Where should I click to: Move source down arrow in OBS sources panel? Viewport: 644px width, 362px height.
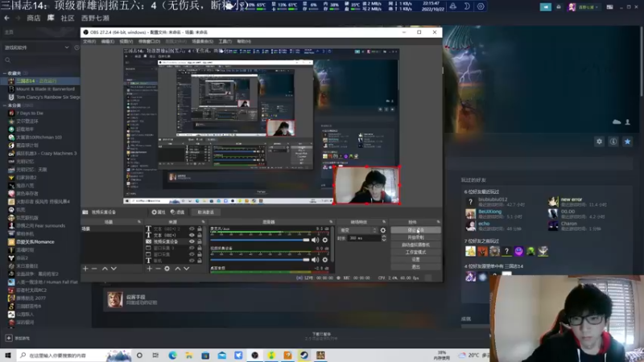(187, 269)
